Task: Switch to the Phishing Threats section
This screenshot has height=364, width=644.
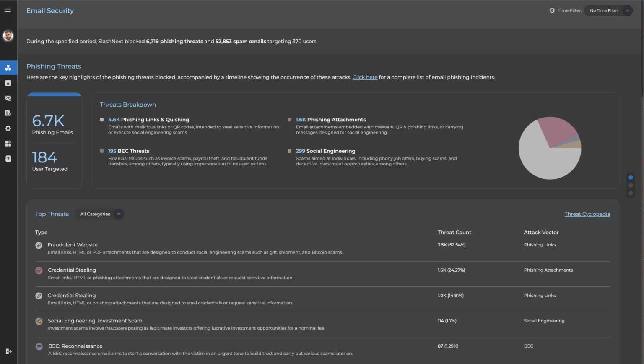Action: [x=54, y=66]
